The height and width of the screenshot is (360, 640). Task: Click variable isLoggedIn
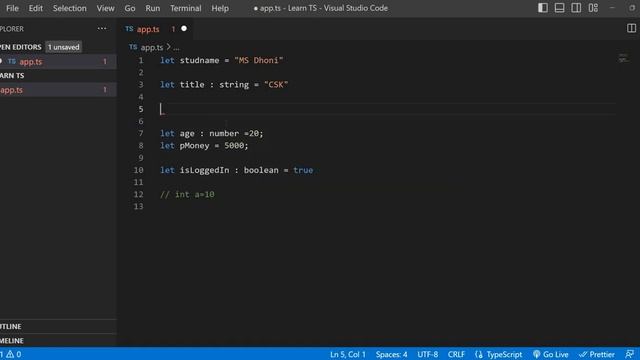coord(204,170)
